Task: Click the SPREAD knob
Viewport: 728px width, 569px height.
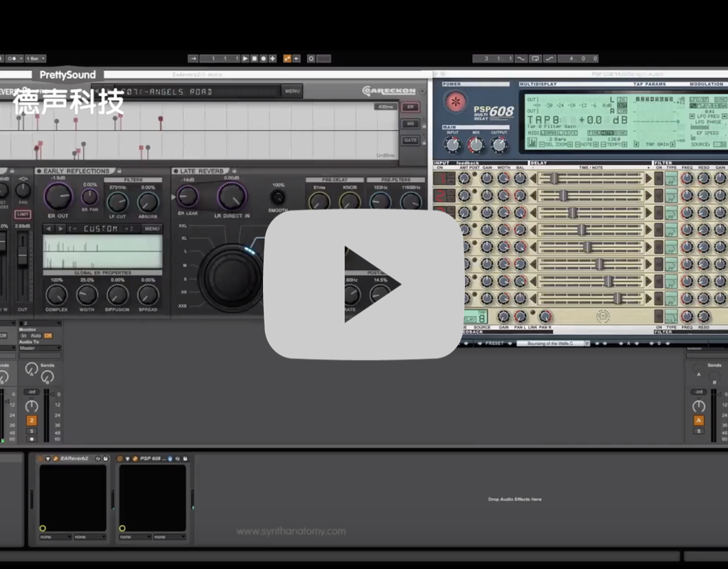Action: coord(148,294)
